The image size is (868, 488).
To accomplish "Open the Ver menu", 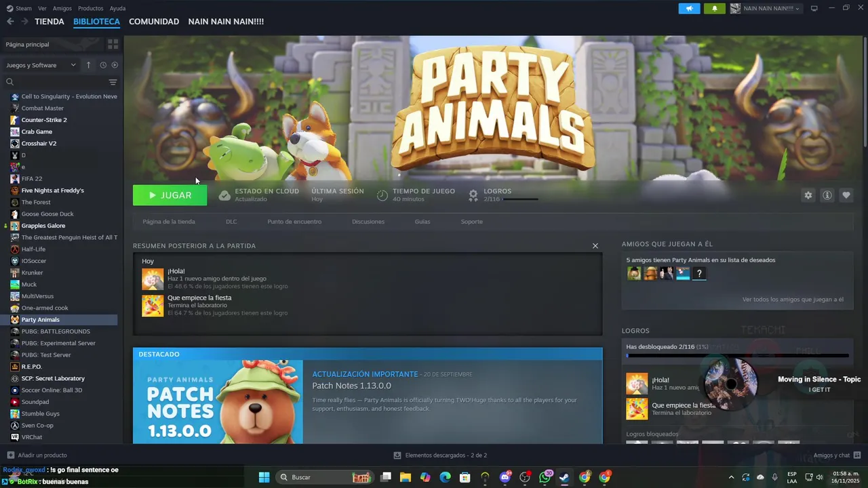I will [42, 8].
